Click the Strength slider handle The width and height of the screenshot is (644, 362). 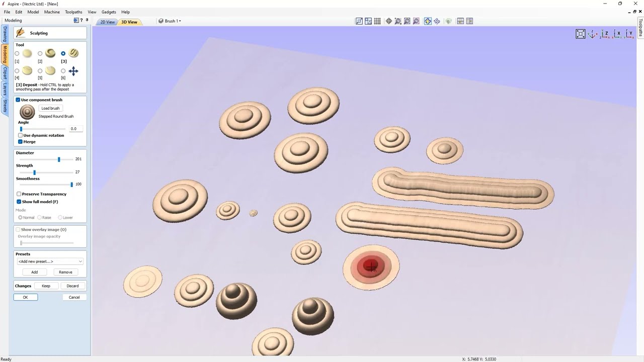[34, 172]
